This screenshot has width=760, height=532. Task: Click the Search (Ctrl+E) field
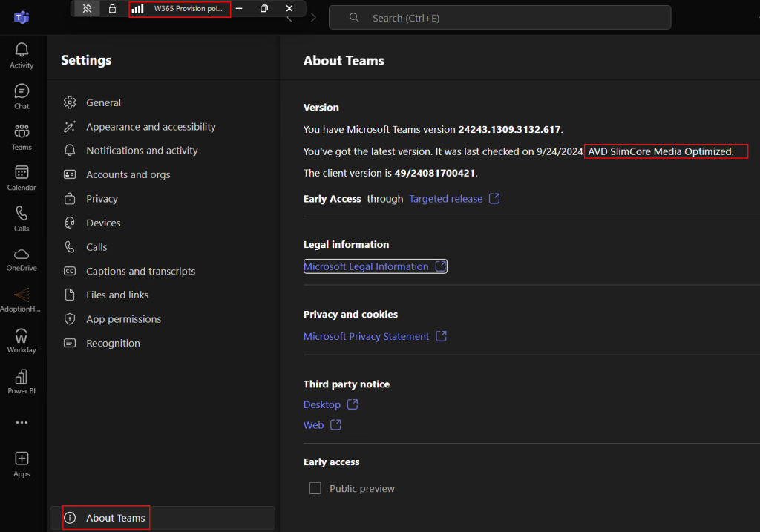[499, 18]
